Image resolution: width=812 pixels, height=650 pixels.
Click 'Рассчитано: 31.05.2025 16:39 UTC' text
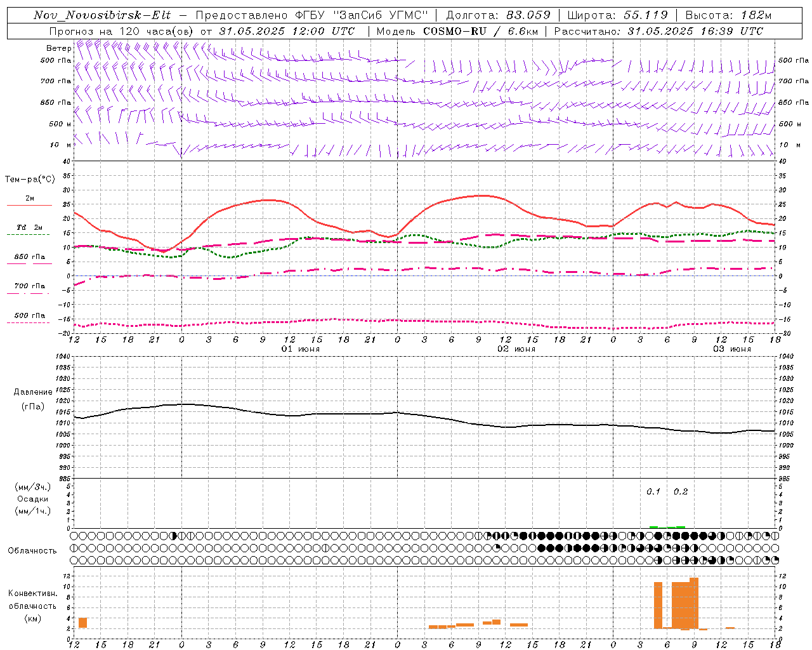pos(658,31)
